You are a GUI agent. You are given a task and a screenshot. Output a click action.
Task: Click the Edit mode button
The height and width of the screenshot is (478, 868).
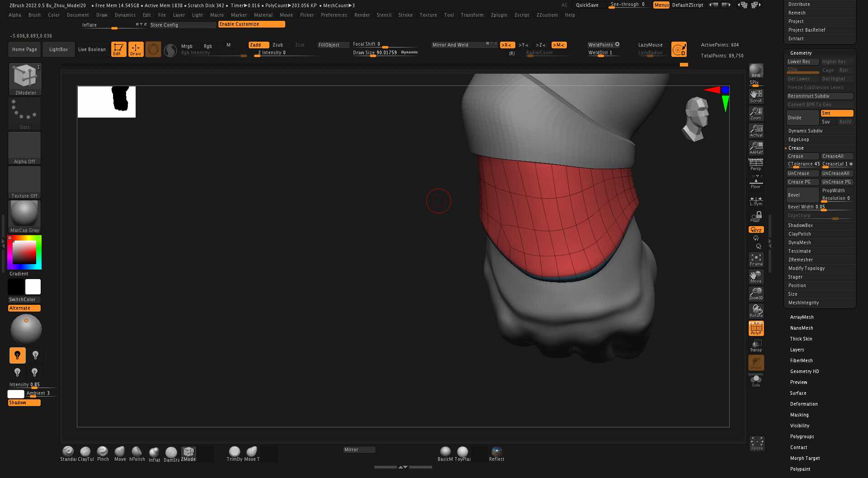(x=118, y=49)
